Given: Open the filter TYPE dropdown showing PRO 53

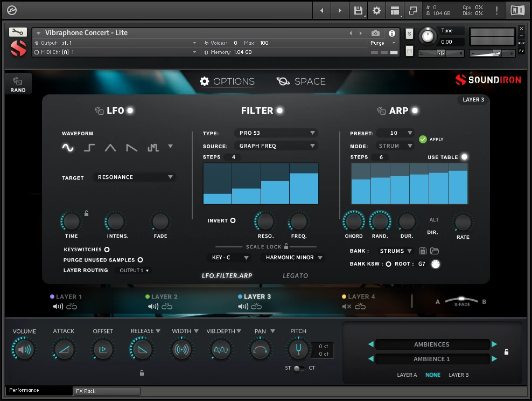Looking at the screenshot, I should (x=276, y=133).
